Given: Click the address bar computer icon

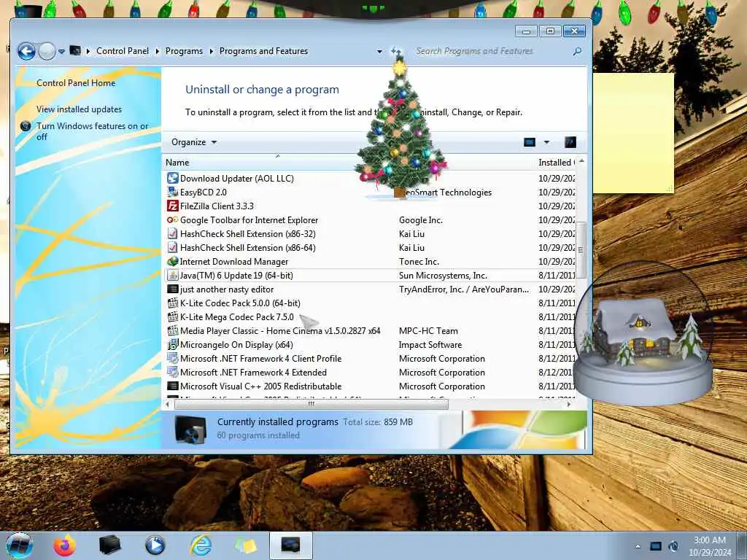Looking at the screenshot, I should (x=75, y=50).
